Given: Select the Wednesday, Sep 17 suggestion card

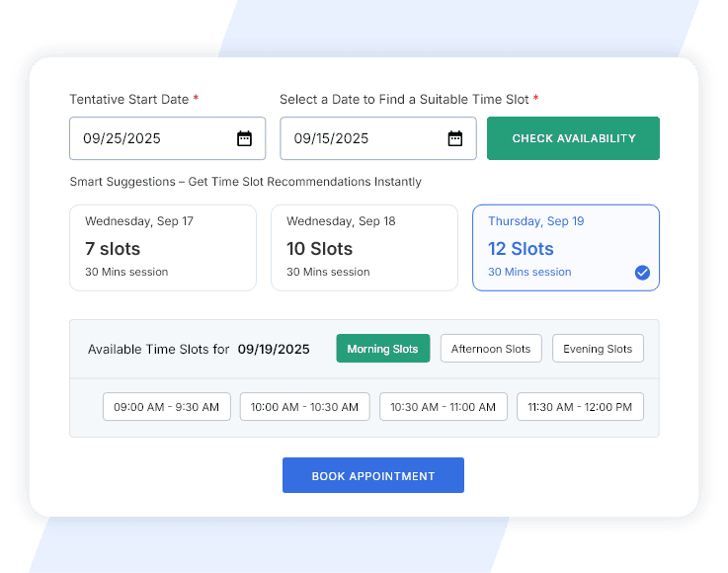Looking at the screenshot, I should coord(162,248).
